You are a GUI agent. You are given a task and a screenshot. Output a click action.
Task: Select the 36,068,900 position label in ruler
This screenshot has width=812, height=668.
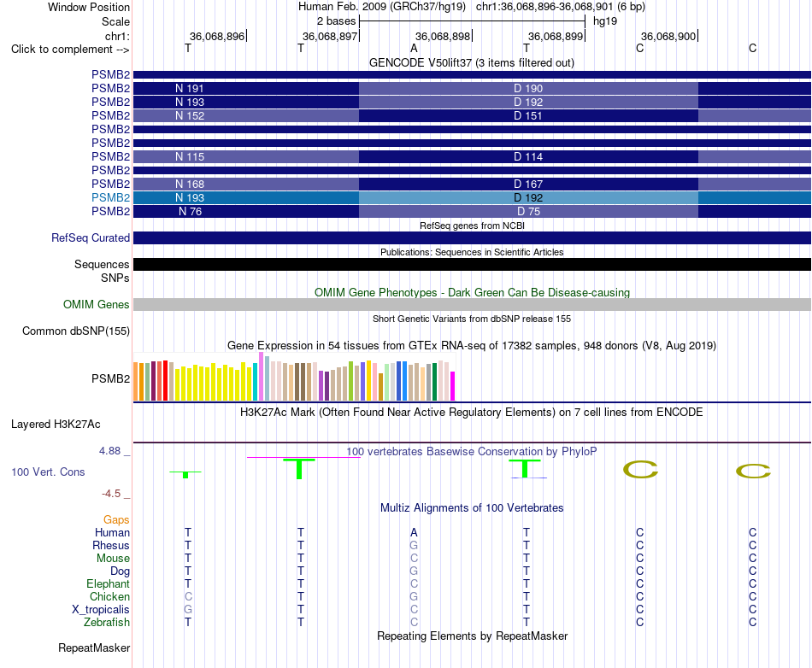[x=668, y=36]
